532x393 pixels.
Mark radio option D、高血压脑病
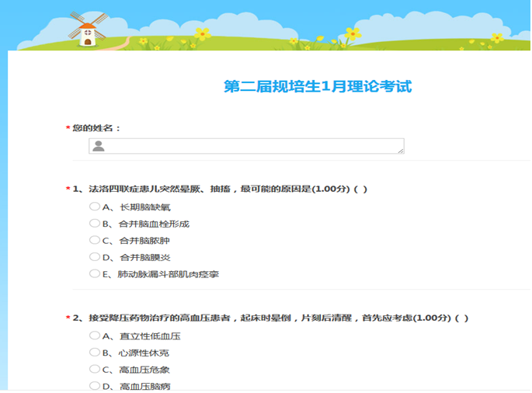coord(95,385)
